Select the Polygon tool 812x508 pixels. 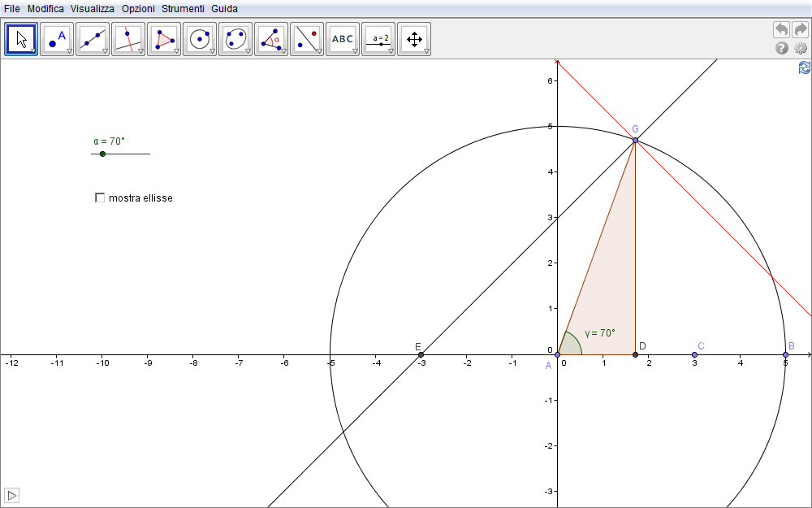click(164, 38)
